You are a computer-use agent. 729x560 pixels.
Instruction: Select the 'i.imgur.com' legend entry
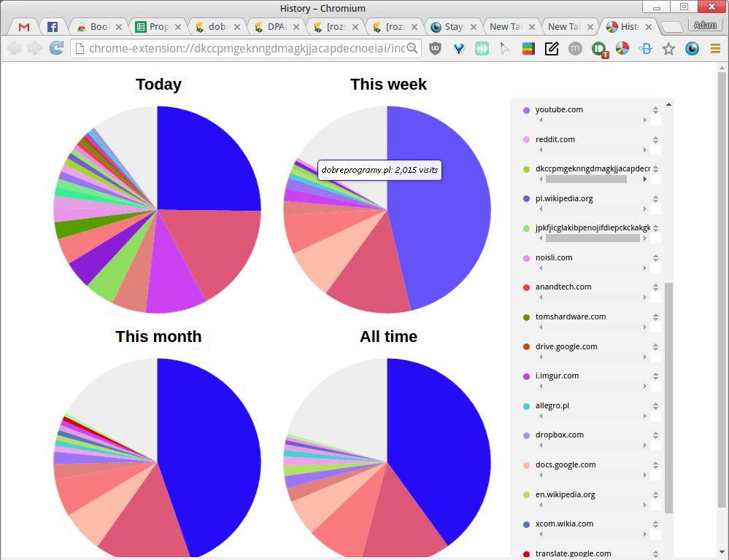click(x=557, y=376)
